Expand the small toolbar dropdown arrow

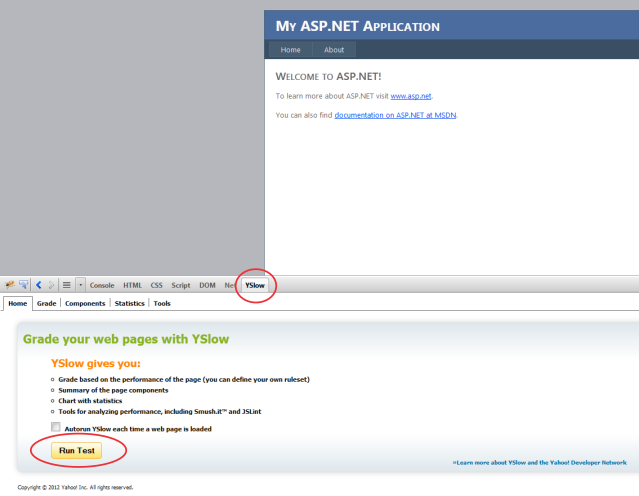pyautogui.click(x=80, y=285)
